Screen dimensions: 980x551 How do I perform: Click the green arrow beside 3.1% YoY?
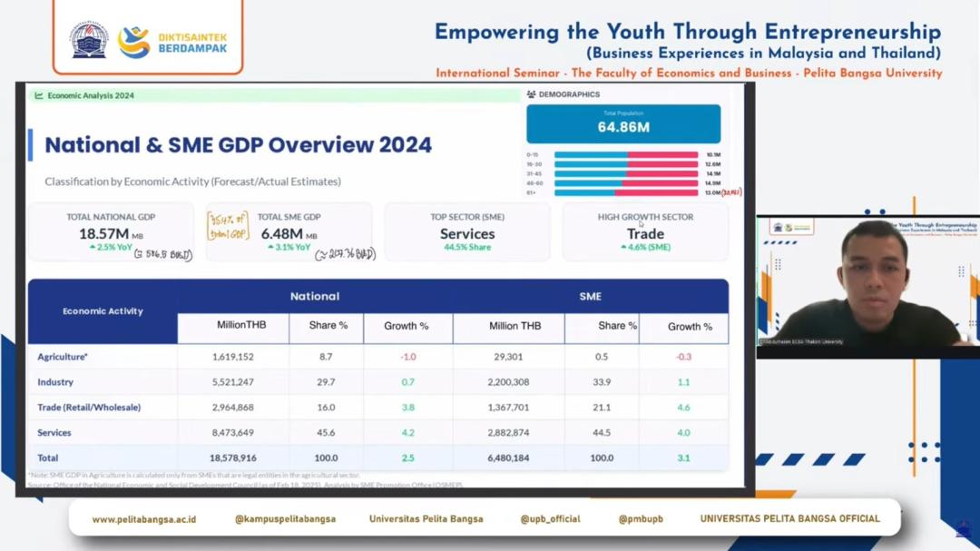[x=270, y=248]
